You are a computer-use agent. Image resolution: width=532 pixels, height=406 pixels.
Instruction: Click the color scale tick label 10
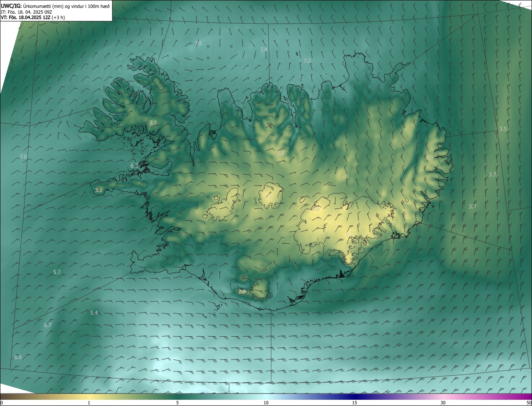click(266, 403)
